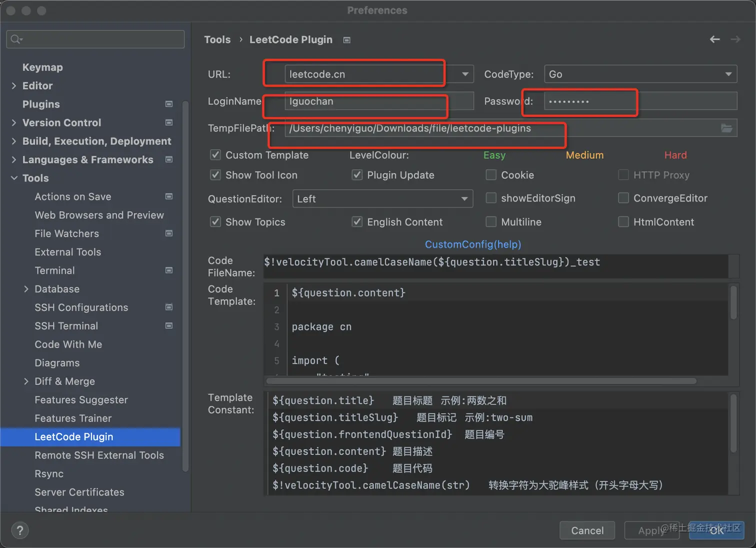Click the forward navigation arrow
The width and height of the screenshot is (756, 548).
[x=735, y=39]
